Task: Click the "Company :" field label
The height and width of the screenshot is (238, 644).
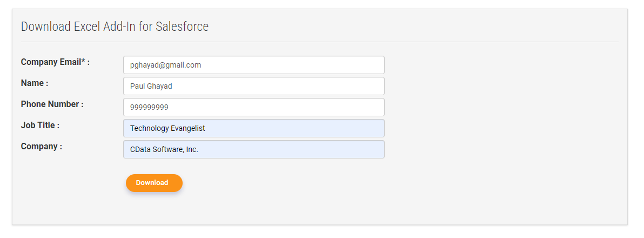Action: (x=42, y=147)
